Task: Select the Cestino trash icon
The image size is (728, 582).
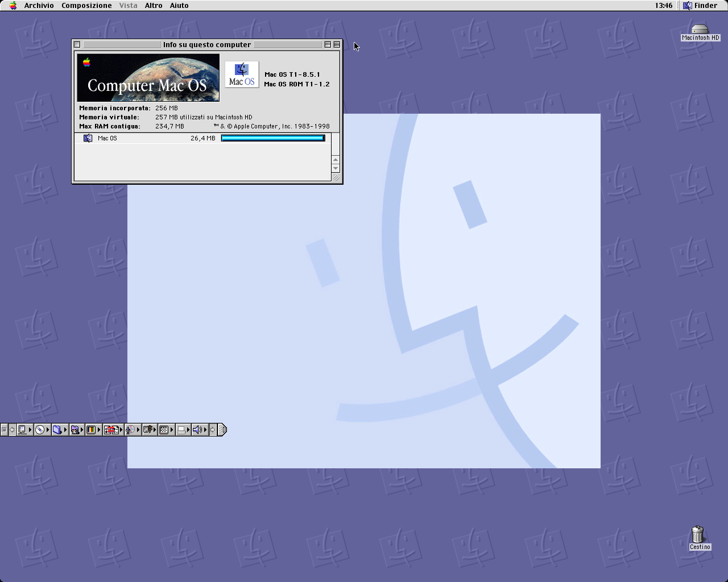Action: (698, 538)
